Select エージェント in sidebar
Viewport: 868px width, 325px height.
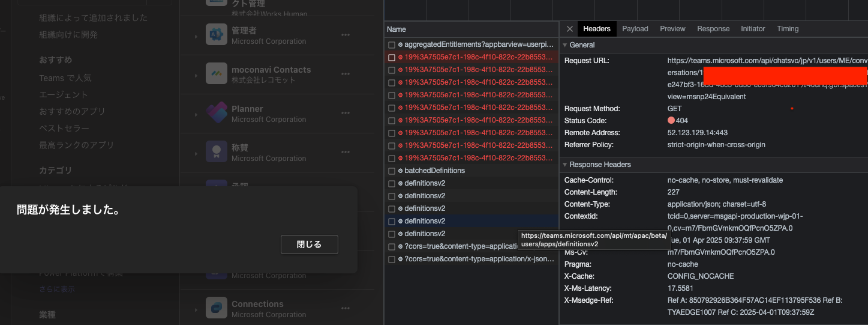click(x=64, y=95)
